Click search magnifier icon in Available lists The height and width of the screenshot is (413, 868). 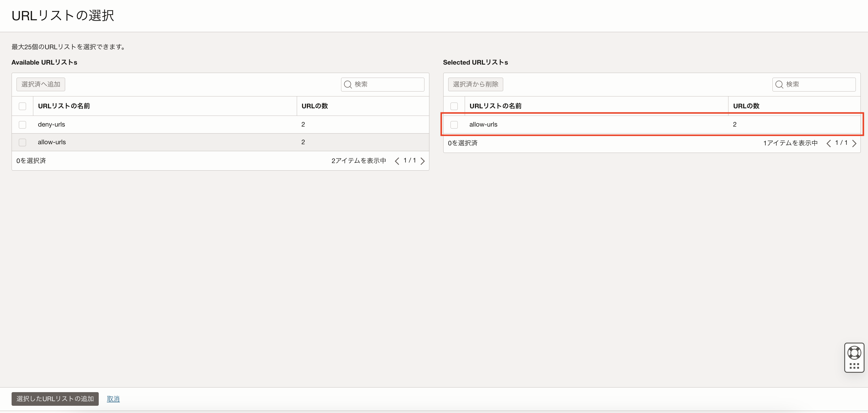(x=348, y=84)
